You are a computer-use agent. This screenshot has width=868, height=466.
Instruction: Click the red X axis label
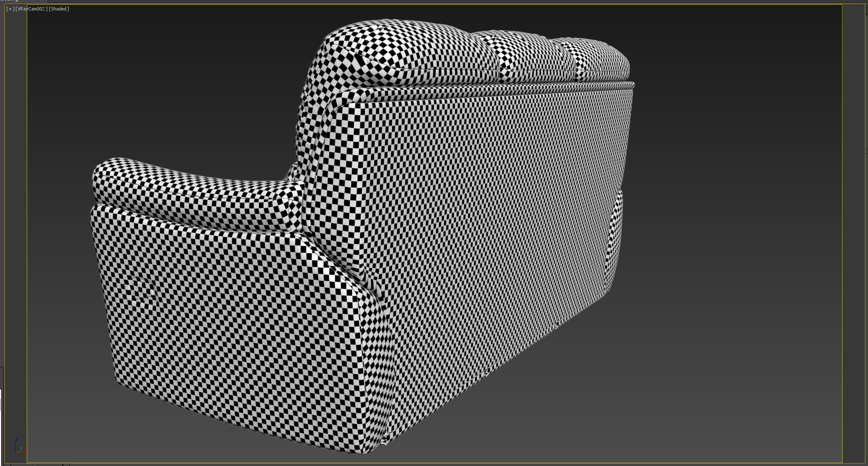click(26, 451)
